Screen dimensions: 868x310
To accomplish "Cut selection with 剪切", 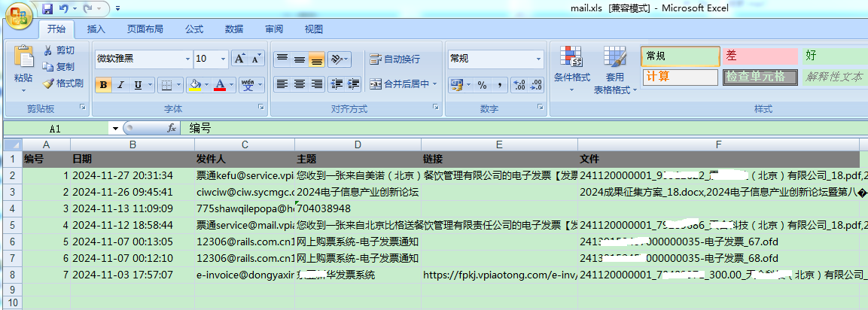I will coord(59,50).
